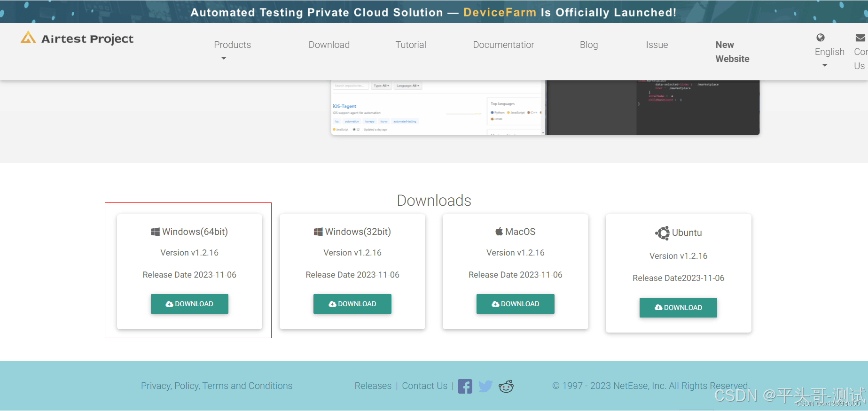The image size is (868, 411).
Task: Expand the Products dropdown arrow
Action: [x=224, y=58]
